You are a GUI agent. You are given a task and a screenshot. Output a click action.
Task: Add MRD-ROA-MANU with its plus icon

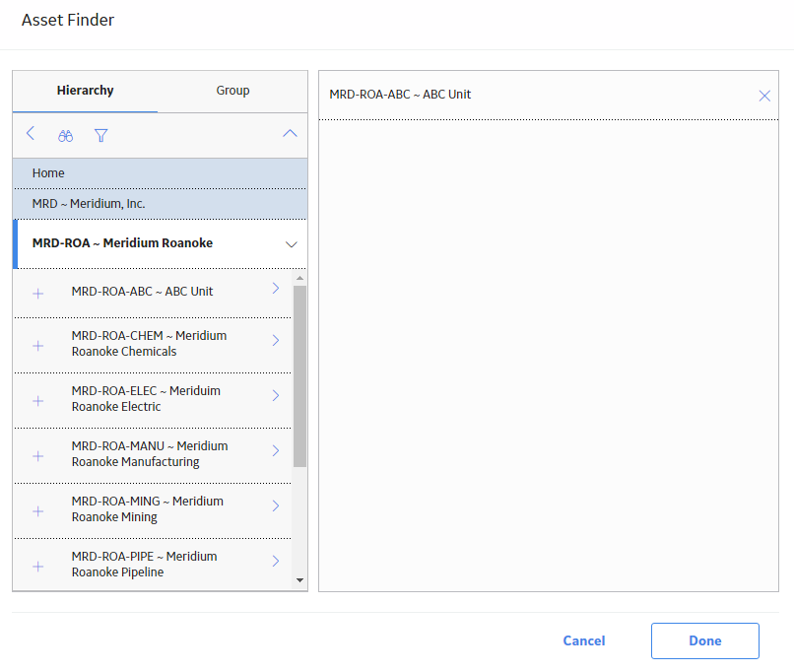38,456
